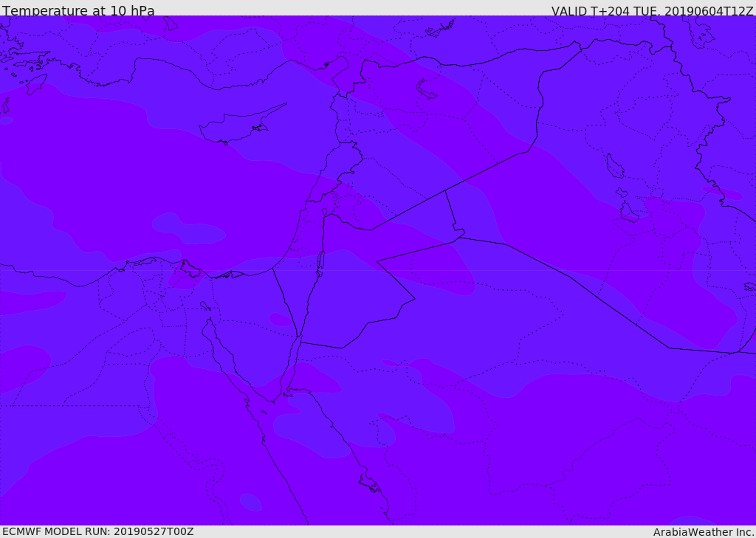
Task: Click the 'VALID T+204 TUE. 20190604T12Z' label
Action: 652,10
